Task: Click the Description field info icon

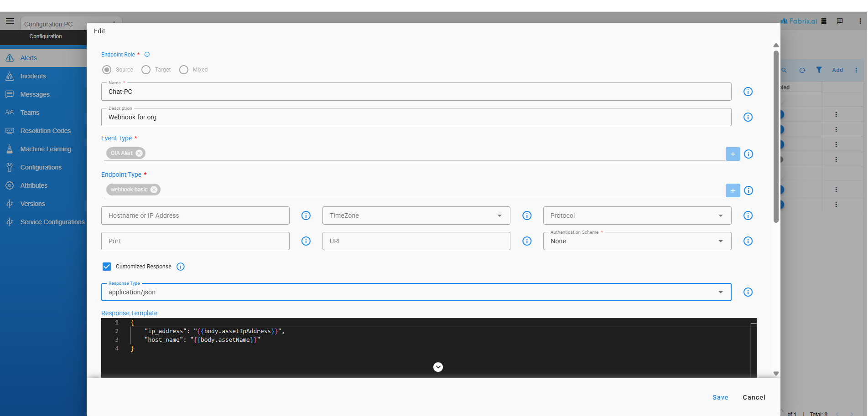Action: tap(748, 117)
